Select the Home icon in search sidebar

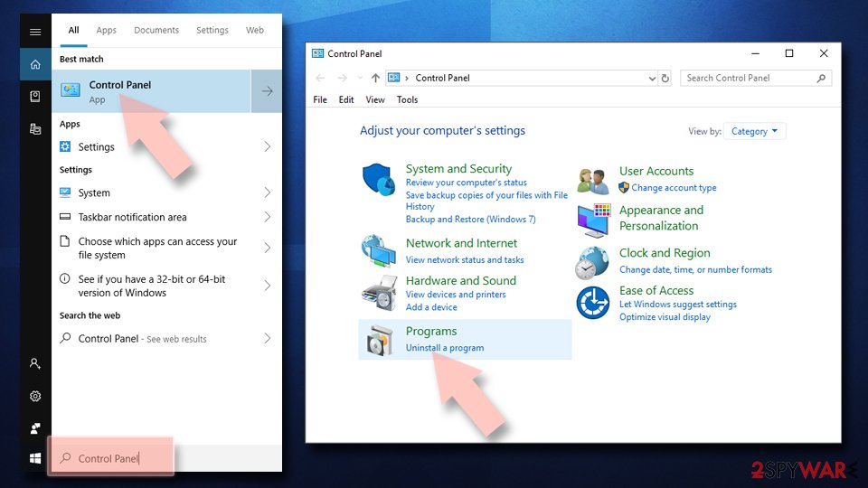point(35,65)
